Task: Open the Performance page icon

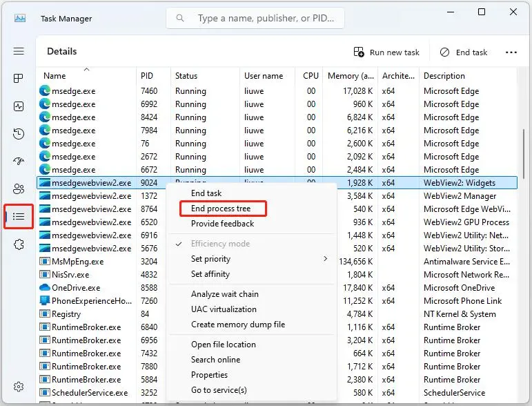Action: pos(19,106)
